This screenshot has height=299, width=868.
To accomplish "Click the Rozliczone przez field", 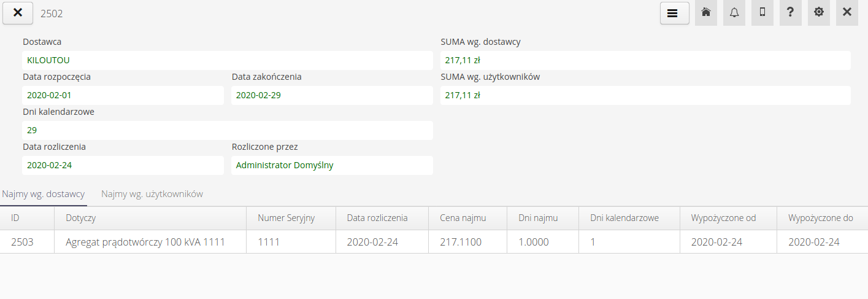I will tap(331, 165).
